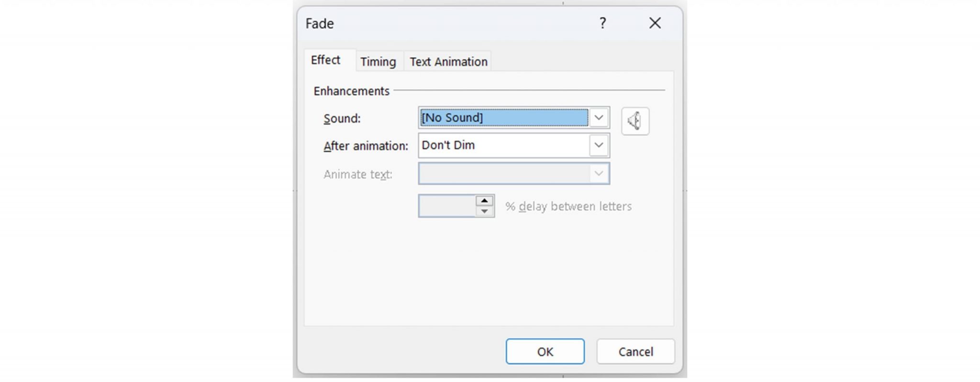980x382 pixels.
Task: Expand the Animate text dropdown
Action: tap(598, 173)
